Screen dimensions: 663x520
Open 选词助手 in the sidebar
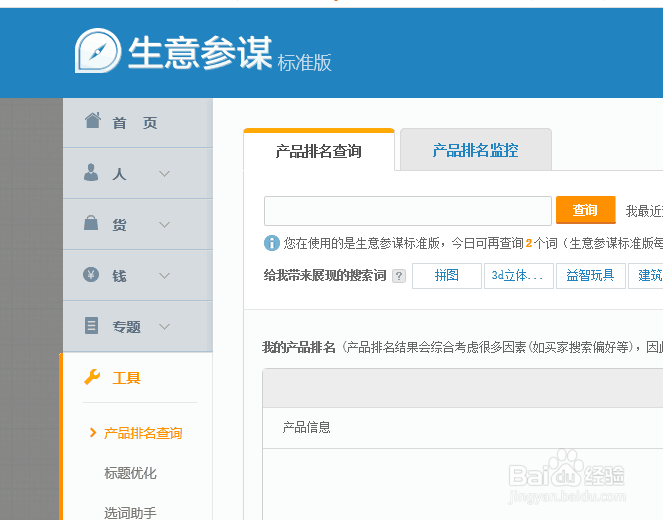[x=130, y=513]
